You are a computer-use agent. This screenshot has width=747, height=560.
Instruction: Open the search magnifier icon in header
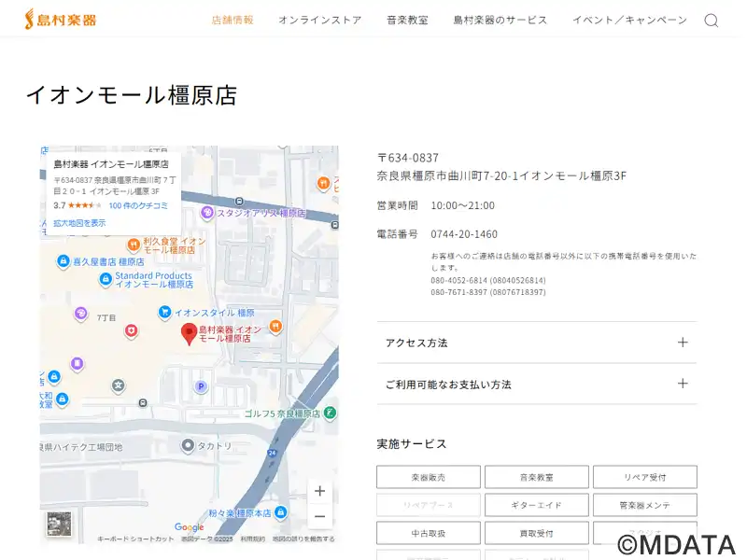(712, 21)
